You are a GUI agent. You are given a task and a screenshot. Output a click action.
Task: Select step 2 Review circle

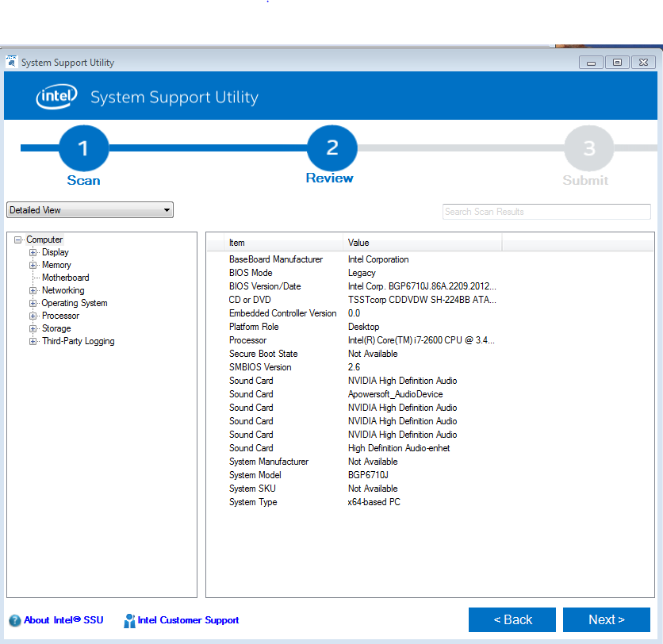[331, 148]
